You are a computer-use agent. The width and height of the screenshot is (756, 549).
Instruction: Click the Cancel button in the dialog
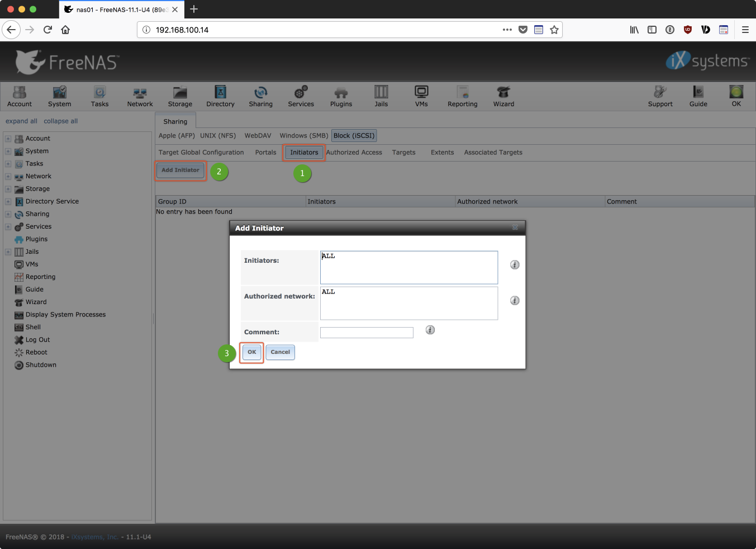click(280, 352)
